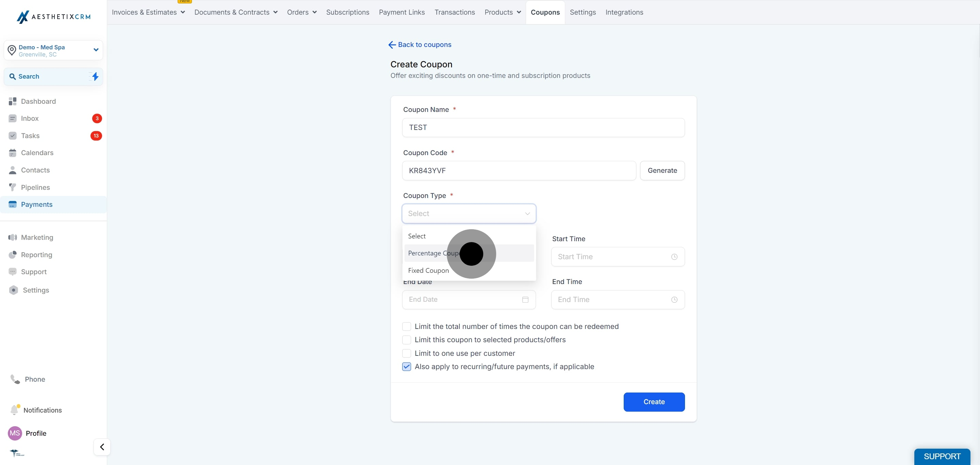
Task: Click the Contacts person icon
Action: [13, 170]
